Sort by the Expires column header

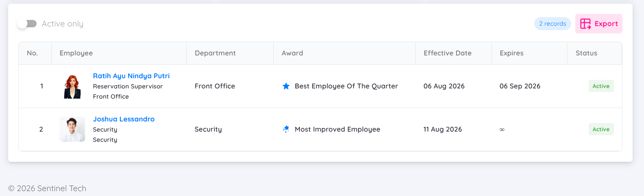point(511,53)
